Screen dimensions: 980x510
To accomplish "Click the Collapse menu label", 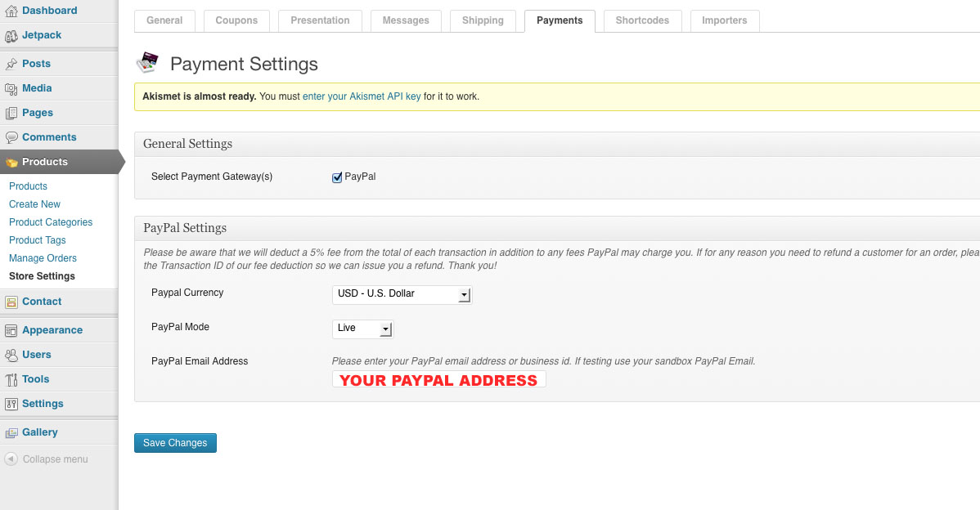I will (55, 459).
